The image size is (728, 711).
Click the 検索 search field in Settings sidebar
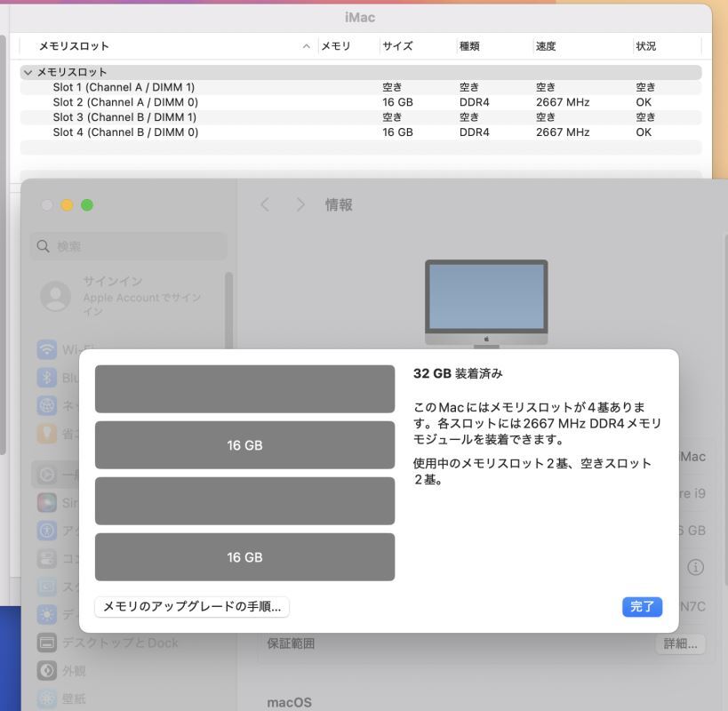(129, 246)
